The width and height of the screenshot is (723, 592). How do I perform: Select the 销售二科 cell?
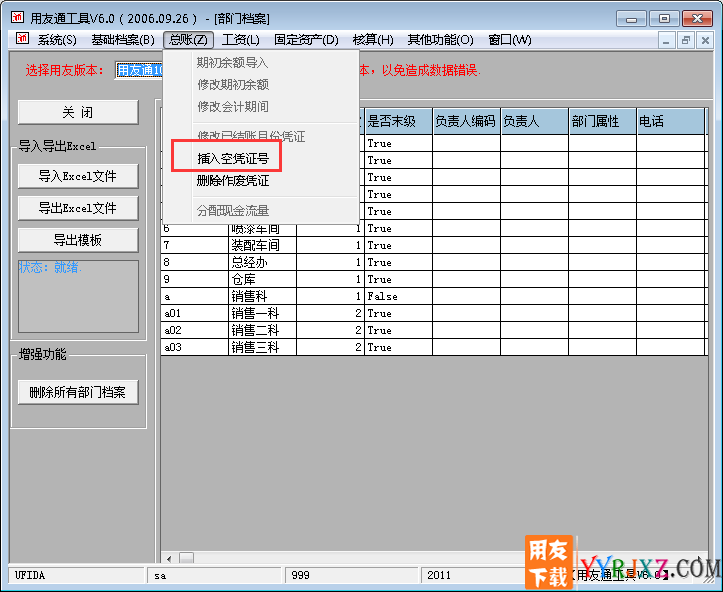262,331
